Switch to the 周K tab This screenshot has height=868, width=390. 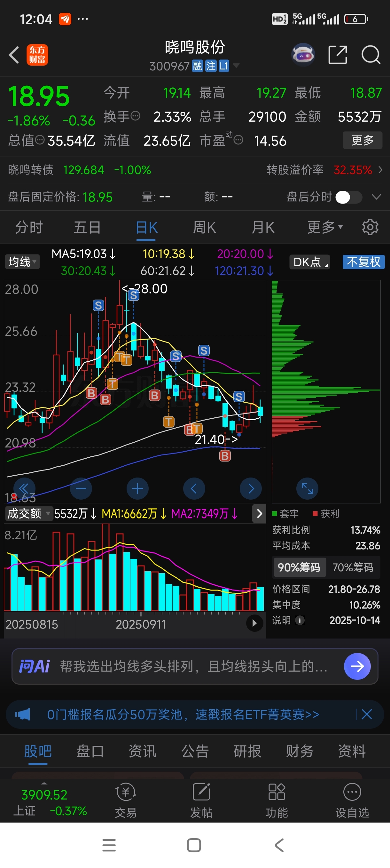[204, 227]
